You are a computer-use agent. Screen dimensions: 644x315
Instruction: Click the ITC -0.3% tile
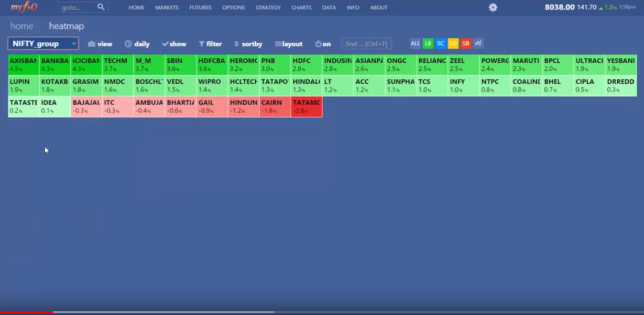[118, 107]
